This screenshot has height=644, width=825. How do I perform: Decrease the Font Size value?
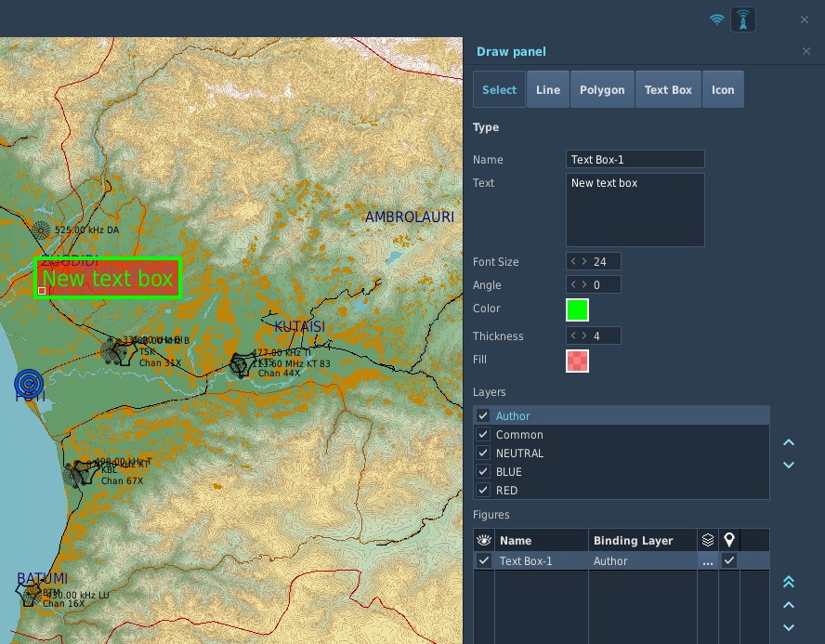pos(573,261)
